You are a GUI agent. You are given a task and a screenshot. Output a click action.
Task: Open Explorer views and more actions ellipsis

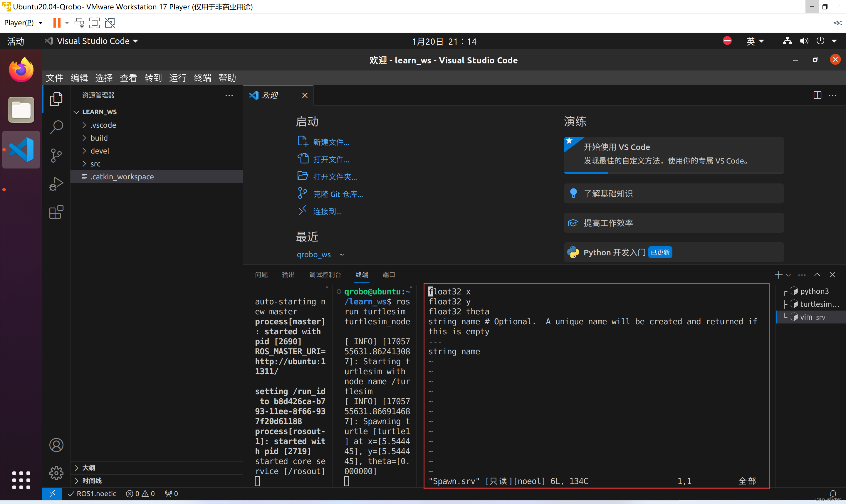pos(229,95)
